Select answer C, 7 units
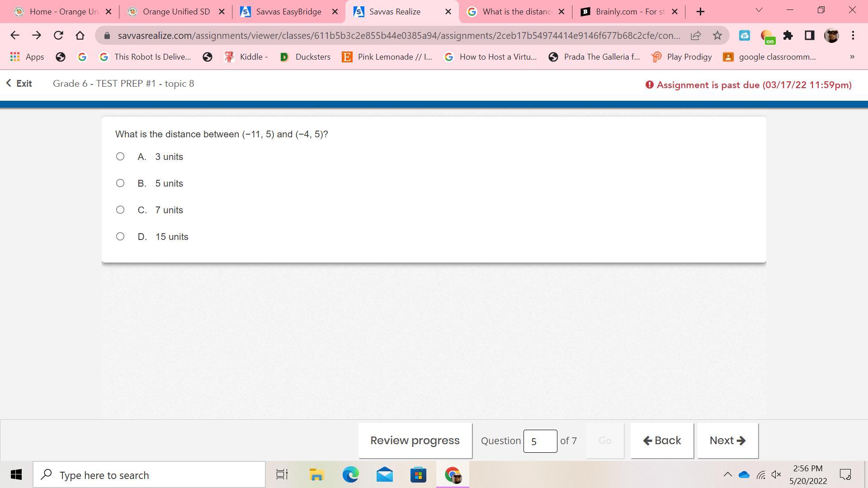Image resolution: width=868 pixels, height=488 pixels. click(120, 210)
